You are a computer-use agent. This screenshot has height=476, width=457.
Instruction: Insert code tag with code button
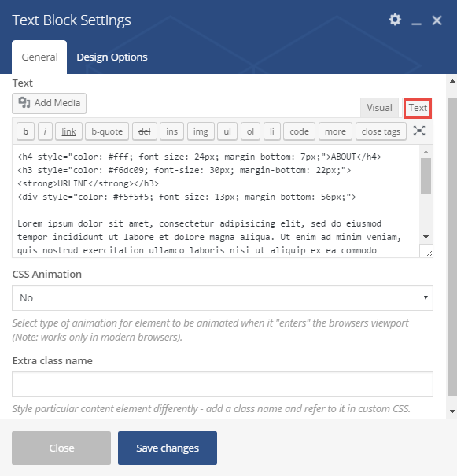[x=299, y=131]
